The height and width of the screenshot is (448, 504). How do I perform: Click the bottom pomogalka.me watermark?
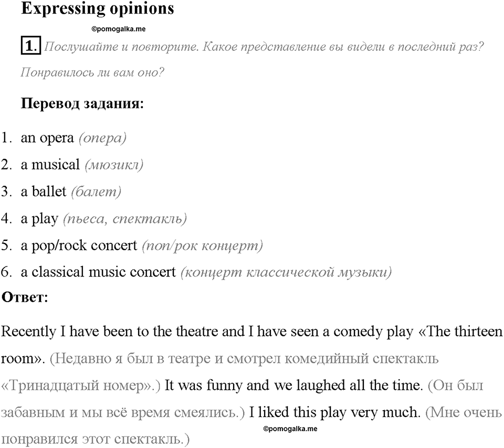click(x=290, y=429)
